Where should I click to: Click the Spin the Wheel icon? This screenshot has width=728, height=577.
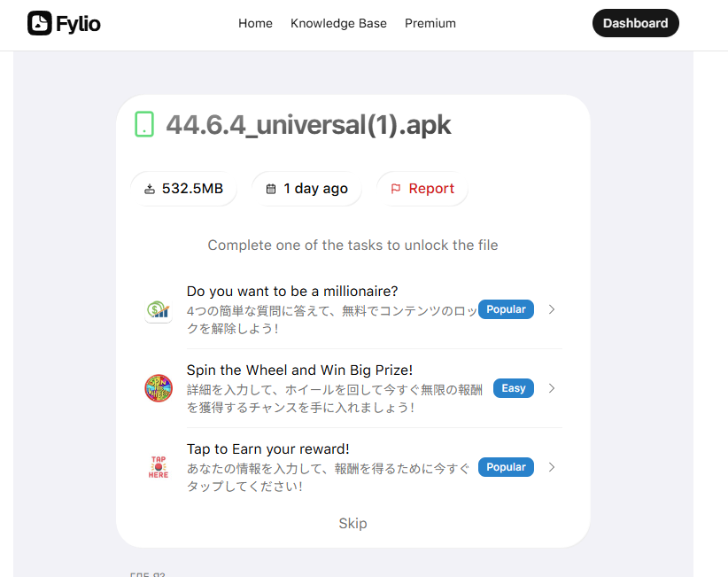tap(159, 388)
